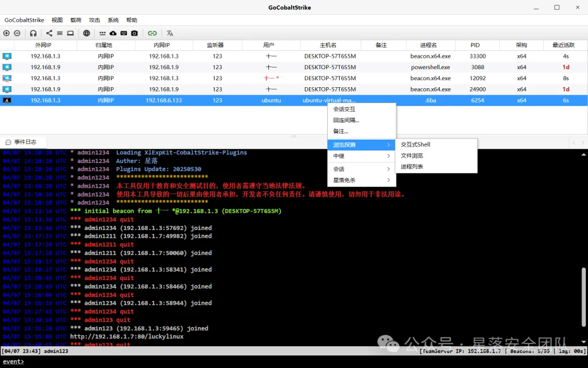Choose 备注... from context menu
The height and width of the screenshot is (368, 588).
(x=362, y=131)
